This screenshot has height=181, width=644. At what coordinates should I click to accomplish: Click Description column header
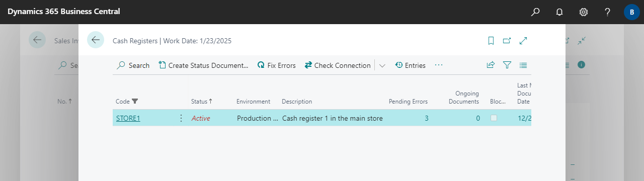297,102
